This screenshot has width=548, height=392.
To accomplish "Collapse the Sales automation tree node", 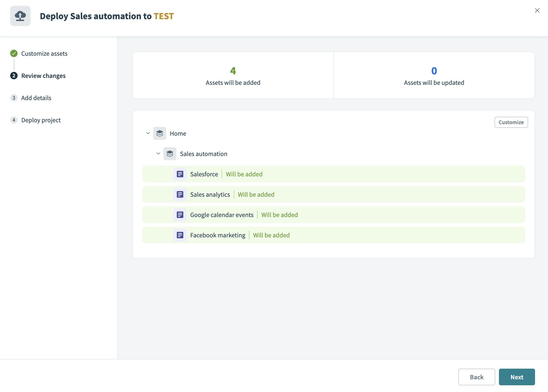I will (159, 154).
